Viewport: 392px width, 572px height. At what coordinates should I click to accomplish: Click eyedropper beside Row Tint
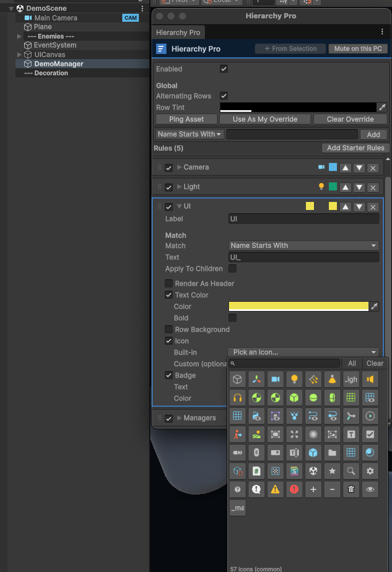tap(382, 107)
